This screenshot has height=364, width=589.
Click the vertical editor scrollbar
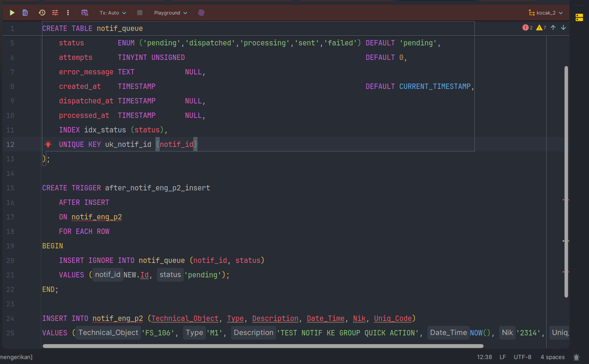(x=566, y=182)
